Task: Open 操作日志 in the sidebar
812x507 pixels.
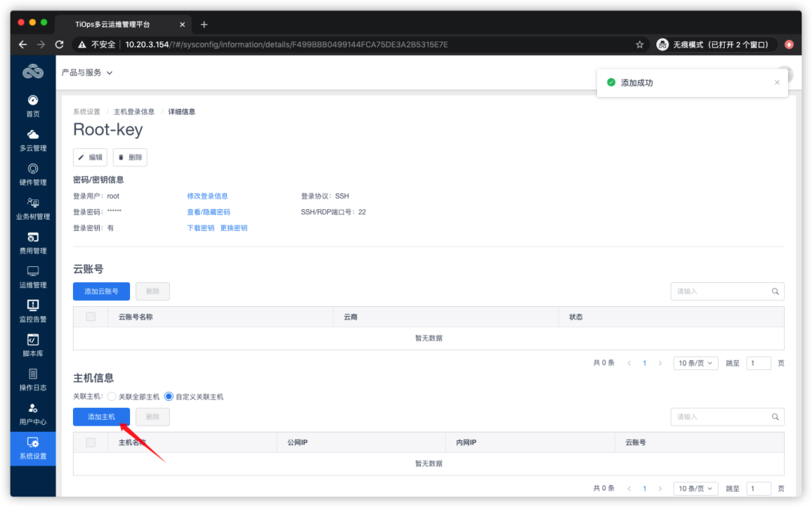Action: click(x=32, y=381)
